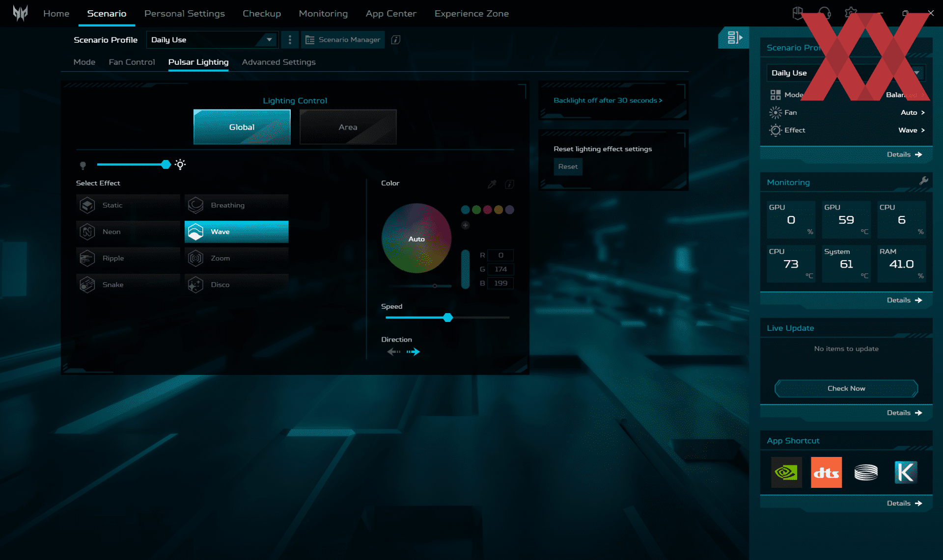
Task: Select Global lighting control mode
Action: [242, 127]
